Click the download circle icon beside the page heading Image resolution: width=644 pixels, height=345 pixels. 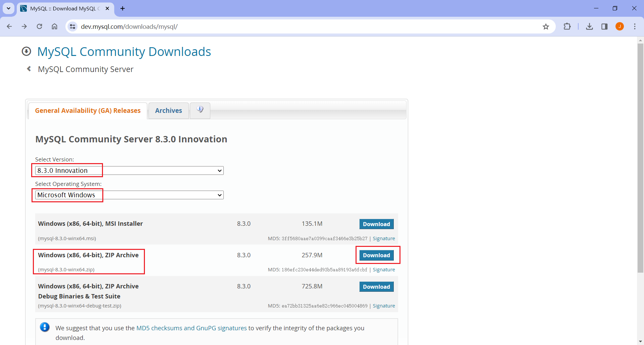pyautogui.click(x=26, y=51)
